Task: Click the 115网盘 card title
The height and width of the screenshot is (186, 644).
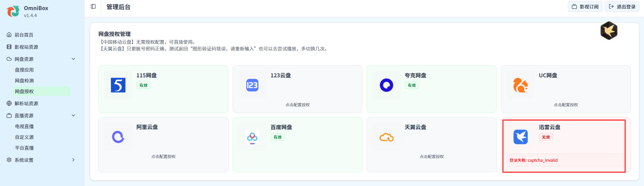Action: click(146, 75)
